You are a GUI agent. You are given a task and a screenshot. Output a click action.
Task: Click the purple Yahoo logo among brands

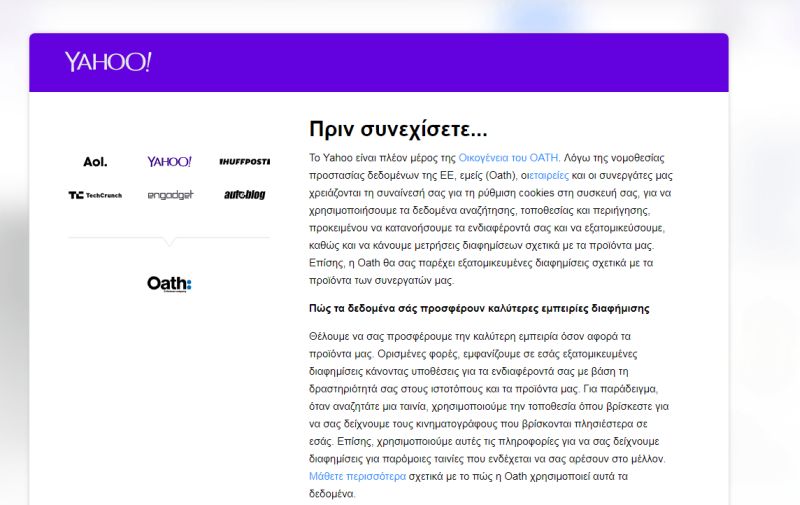tap(169, 162)
